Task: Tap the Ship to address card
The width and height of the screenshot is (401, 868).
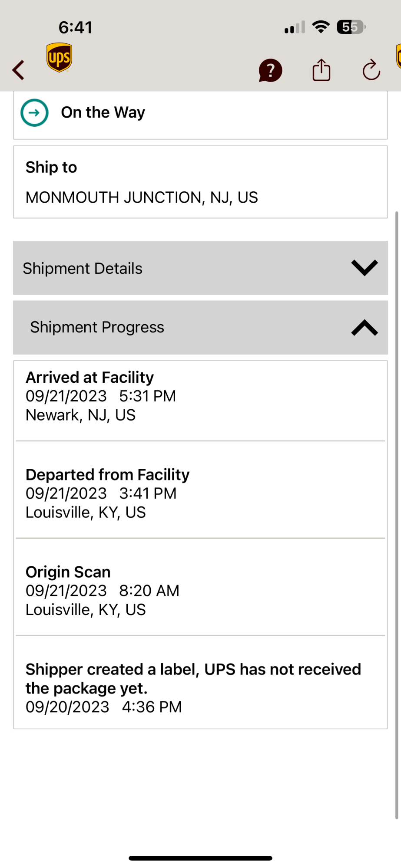Action: pyautogui.click(x=200, y=182)
